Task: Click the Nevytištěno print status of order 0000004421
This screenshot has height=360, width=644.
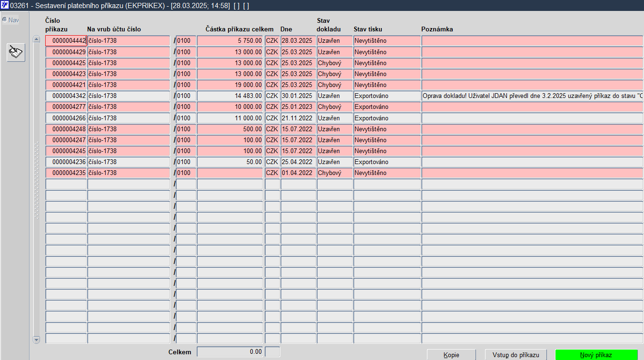Action: pyautogui.click(x=387, y=85)
